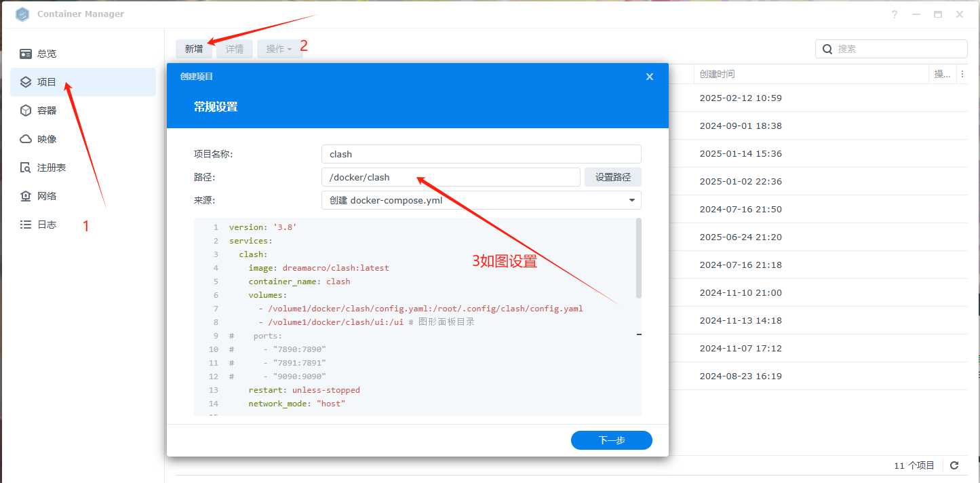Click the 新增 add button
This screenshot has width=980, height=483.
[194, 49]
